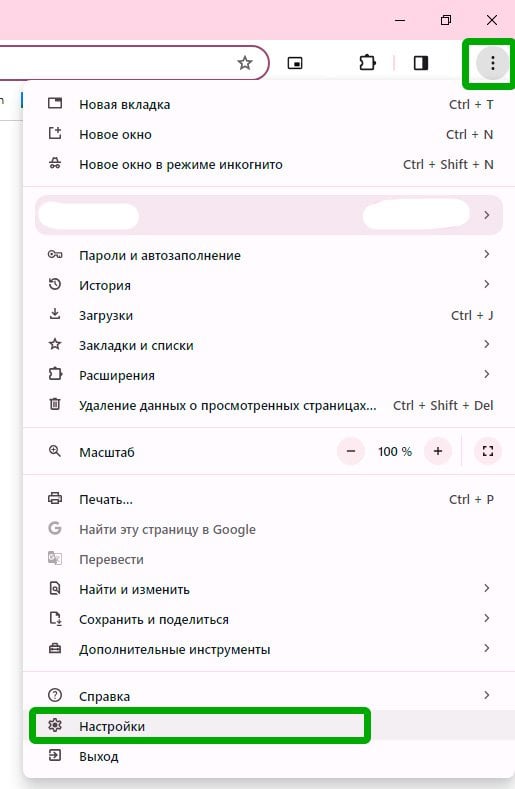Toggle the side panel icon
This screenshot has width=515, height=789.
421,63
